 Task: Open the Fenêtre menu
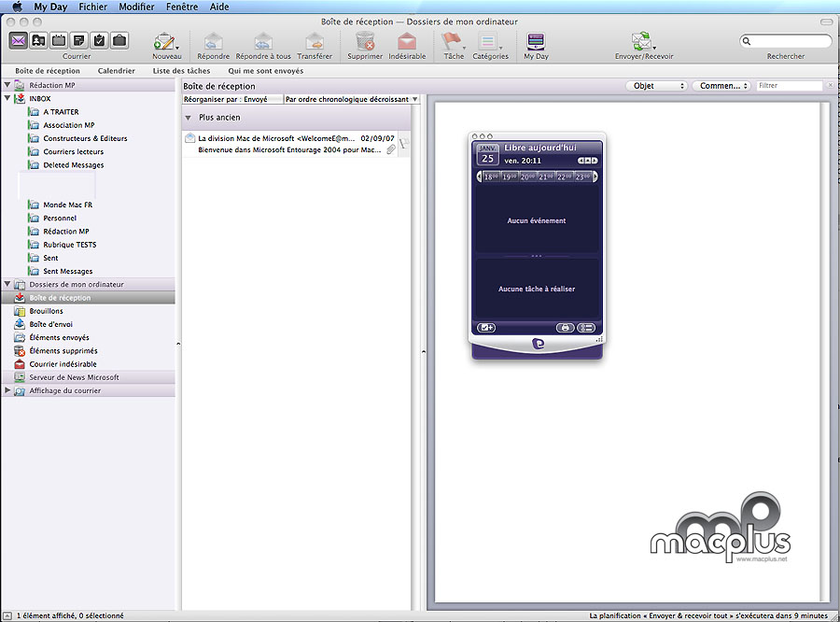(182, 7)
